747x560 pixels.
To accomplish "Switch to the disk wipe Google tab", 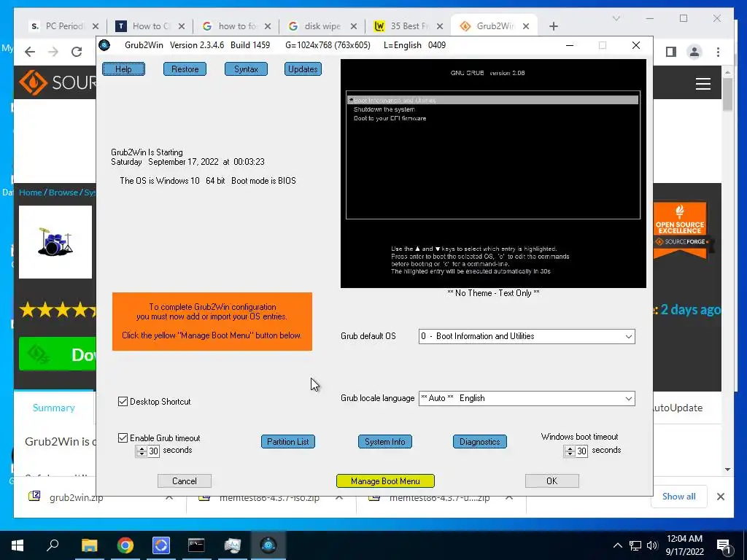I will (322, 26).
